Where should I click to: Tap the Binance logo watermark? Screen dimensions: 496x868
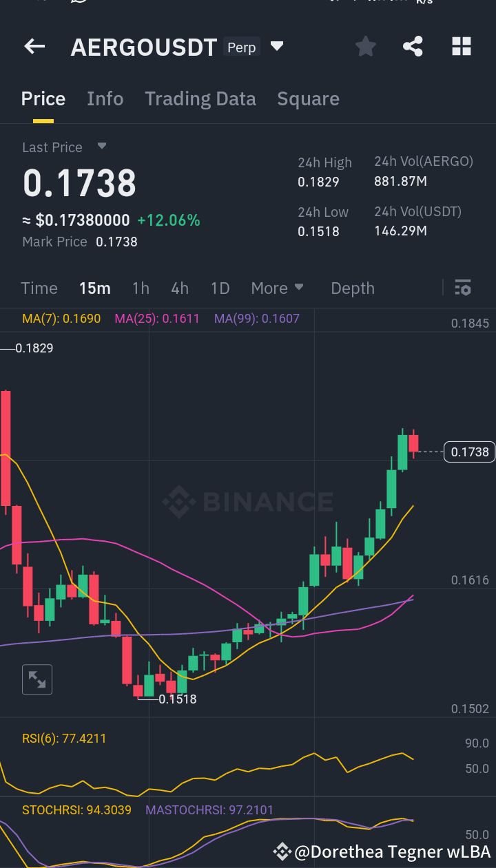pyautogui.click(x=248, y=502)
